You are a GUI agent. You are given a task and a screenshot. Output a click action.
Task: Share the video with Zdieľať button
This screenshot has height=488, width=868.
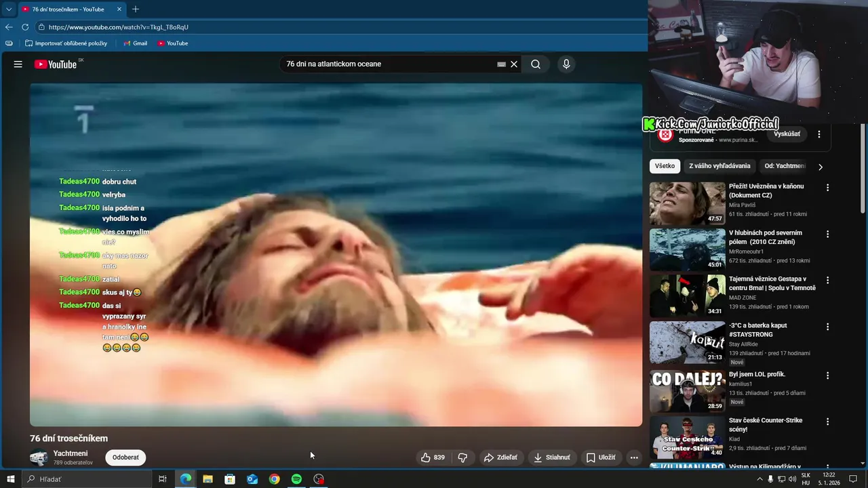(x=500, y=457)
